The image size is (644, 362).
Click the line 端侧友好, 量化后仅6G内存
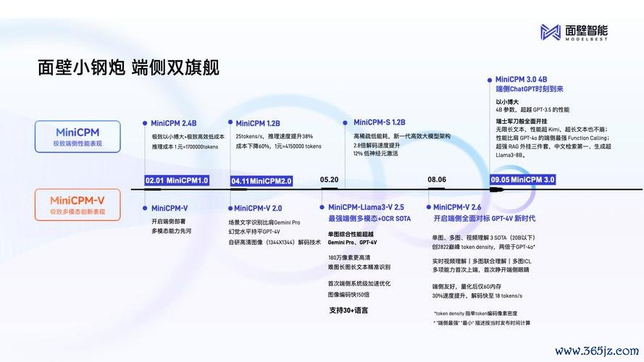(x=467, y=287)
